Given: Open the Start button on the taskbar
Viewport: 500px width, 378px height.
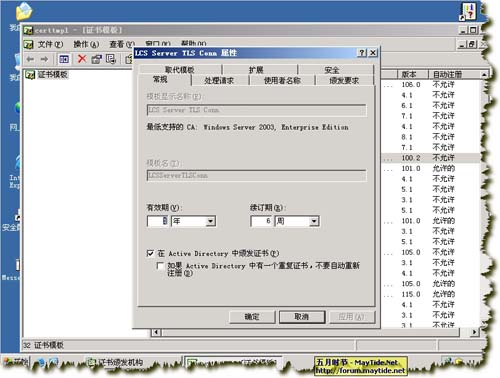Looking at the screenshot, I should [x=16, y=362].
